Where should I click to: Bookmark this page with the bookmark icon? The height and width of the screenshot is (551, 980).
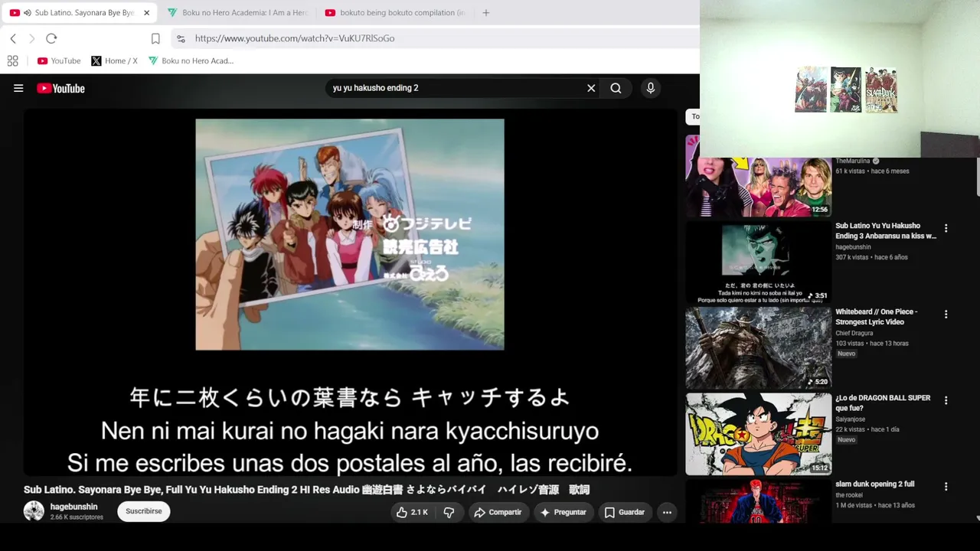point(155,38)
